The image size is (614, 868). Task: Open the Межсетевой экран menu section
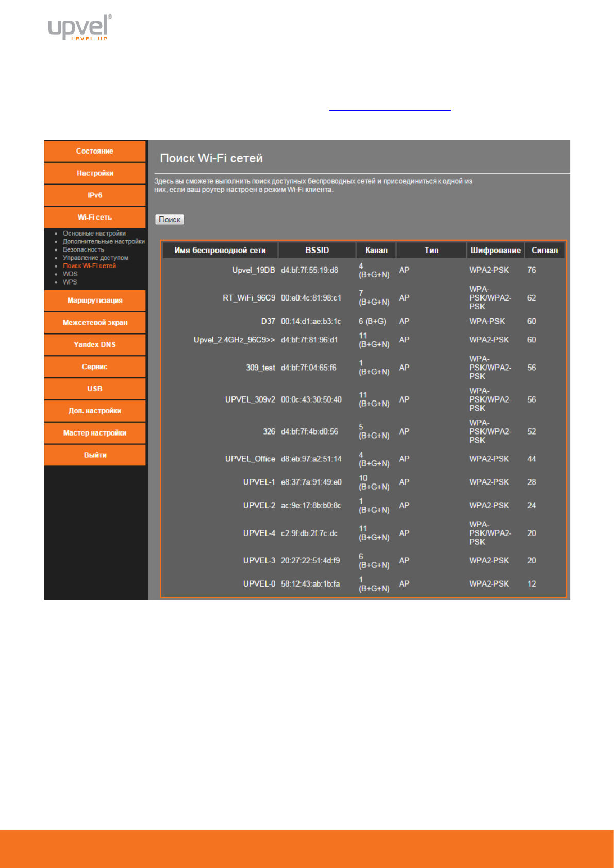pyautogui.click(x=95, y=323)
